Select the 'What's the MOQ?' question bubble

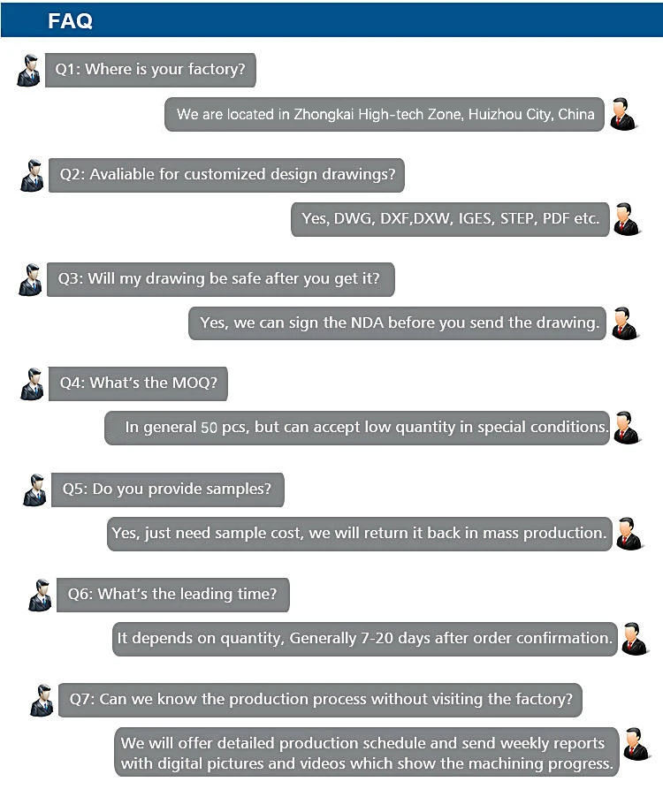(x=139, y=383)
